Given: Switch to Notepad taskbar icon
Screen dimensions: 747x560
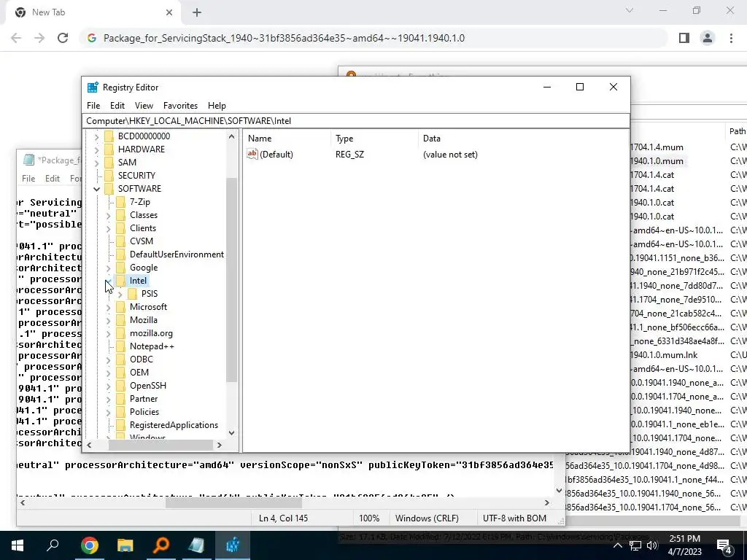Looking at the screenshot, I should (197, 545).
